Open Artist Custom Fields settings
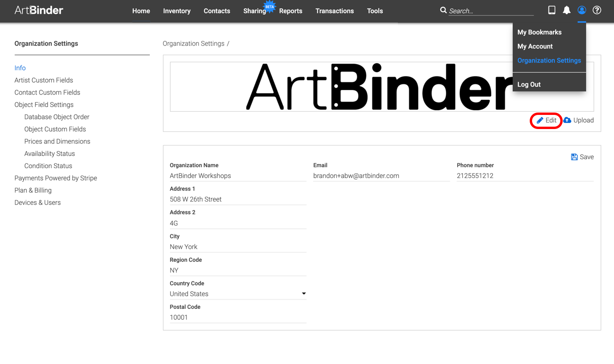The height and width of the screenshot is (364, 614). point(44,80)
